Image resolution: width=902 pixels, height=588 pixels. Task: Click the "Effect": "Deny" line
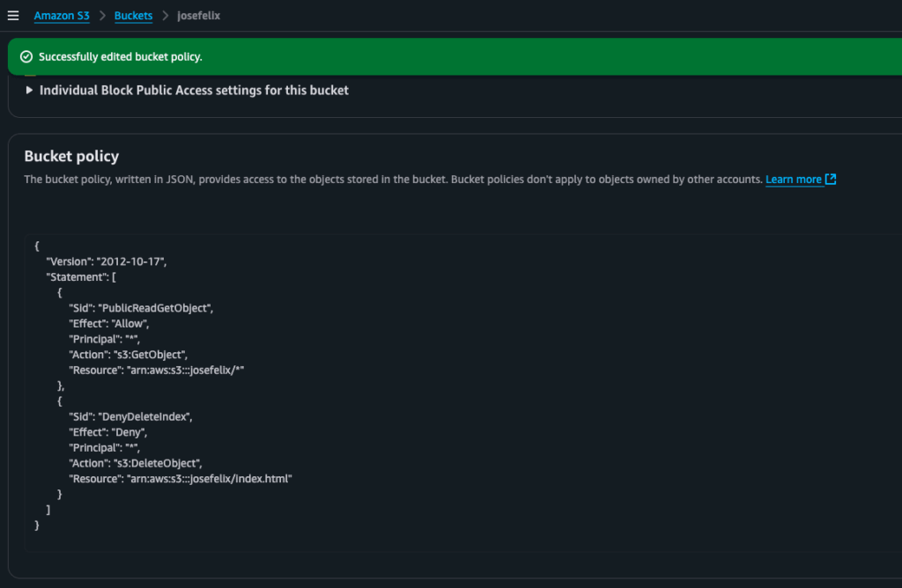[108, 432]
